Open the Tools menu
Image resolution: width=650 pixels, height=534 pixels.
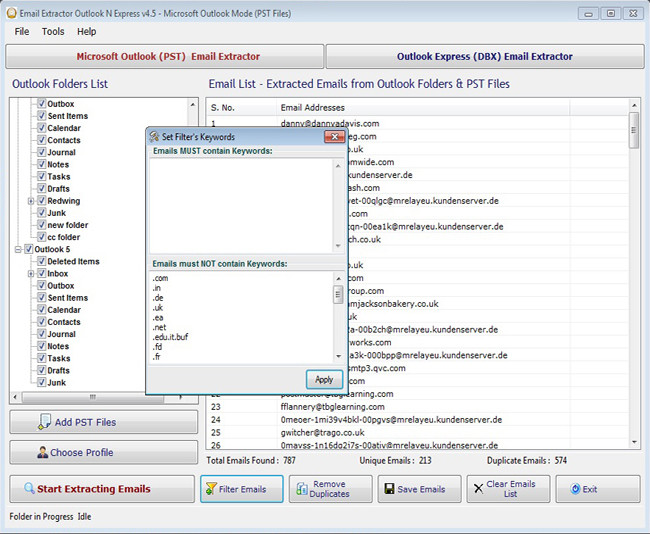tap(53, 32)
